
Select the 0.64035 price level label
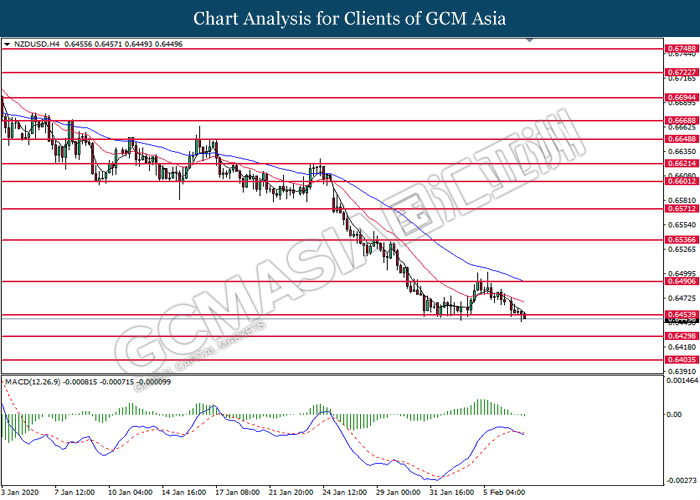pyautogui.click(x=680, y=360)
